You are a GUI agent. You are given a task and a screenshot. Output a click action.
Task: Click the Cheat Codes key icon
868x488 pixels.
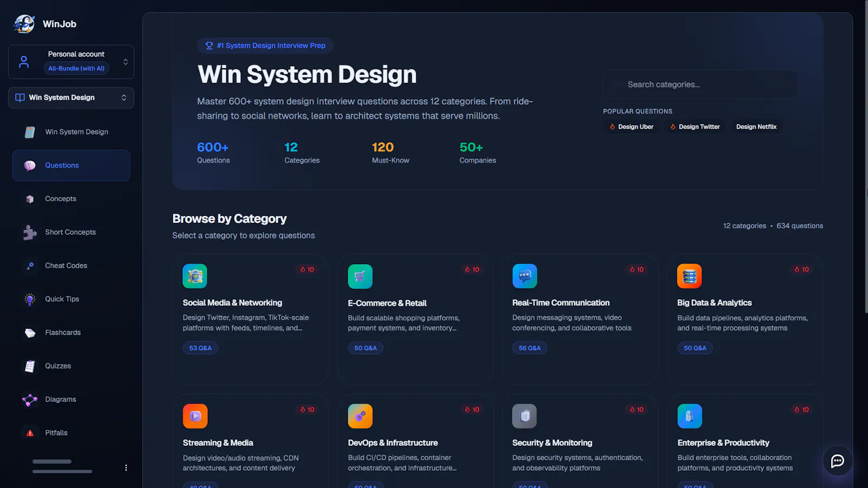(x=30, y=266)
